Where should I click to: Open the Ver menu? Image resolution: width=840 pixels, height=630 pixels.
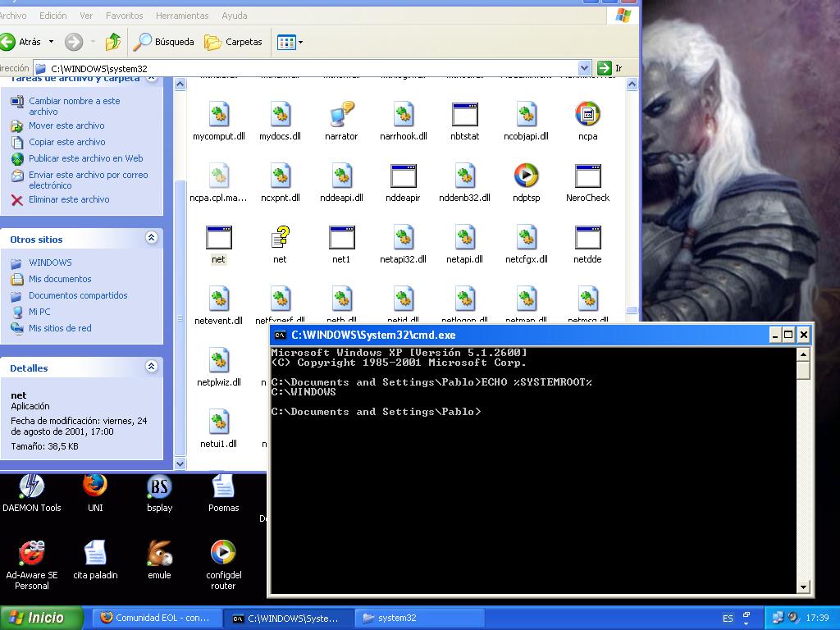(x=86, y=16)
